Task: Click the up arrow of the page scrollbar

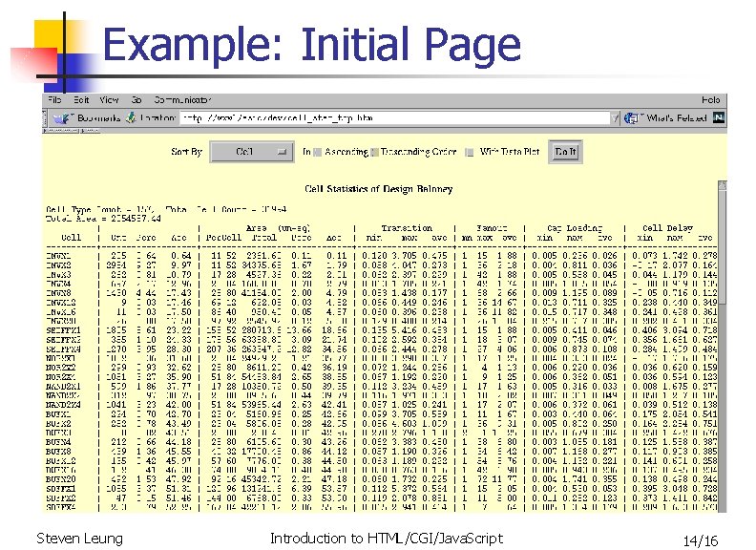Action: (x=722, y=186)
